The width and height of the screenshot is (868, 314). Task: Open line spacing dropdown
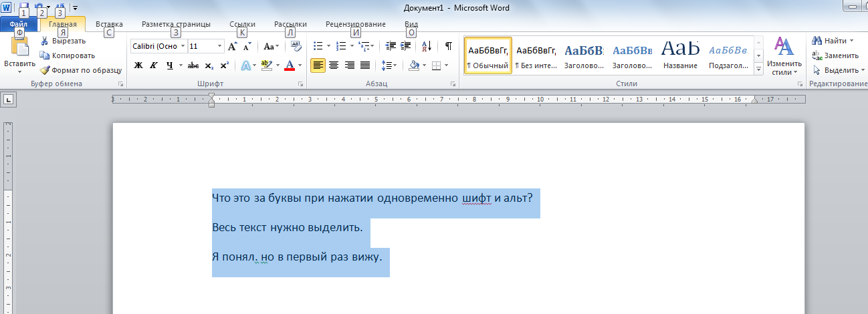click(x=389, y=65)
